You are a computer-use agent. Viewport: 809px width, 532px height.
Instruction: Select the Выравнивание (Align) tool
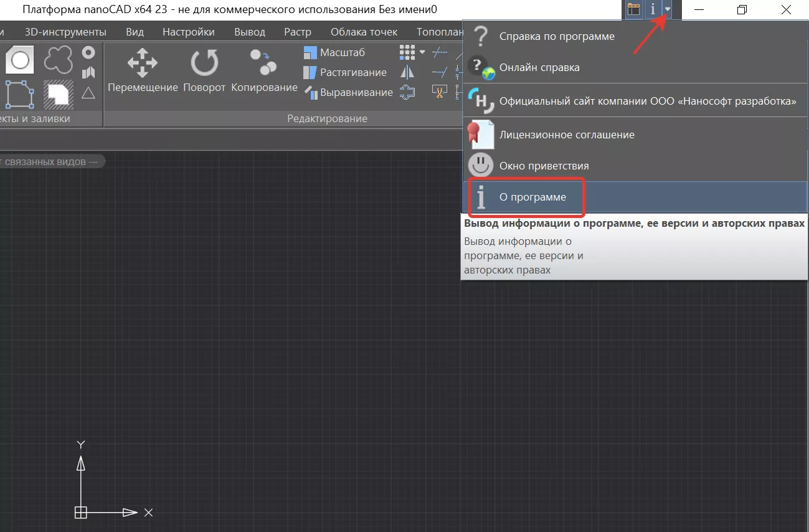(348, 93)
